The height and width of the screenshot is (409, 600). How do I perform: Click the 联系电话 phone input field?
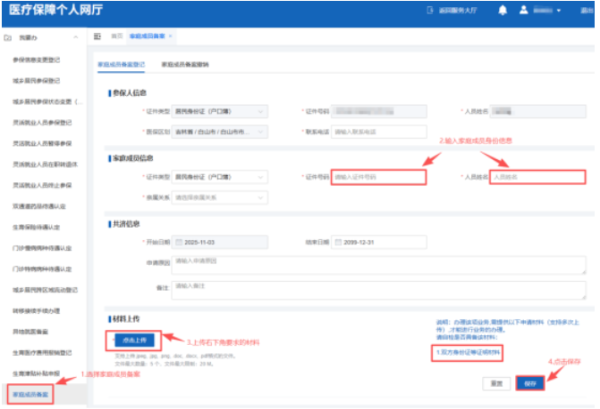click(x=369, y=131)
